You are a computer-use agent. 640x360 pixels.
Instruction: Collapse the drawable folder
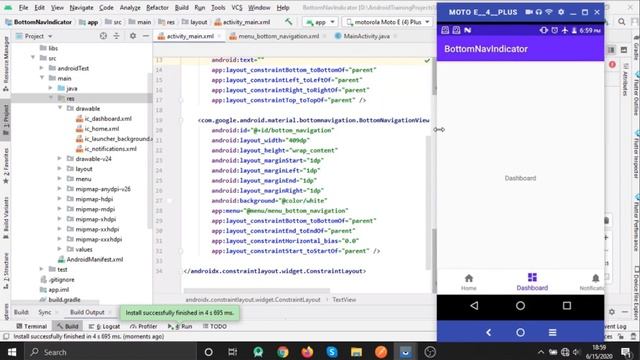60,108
